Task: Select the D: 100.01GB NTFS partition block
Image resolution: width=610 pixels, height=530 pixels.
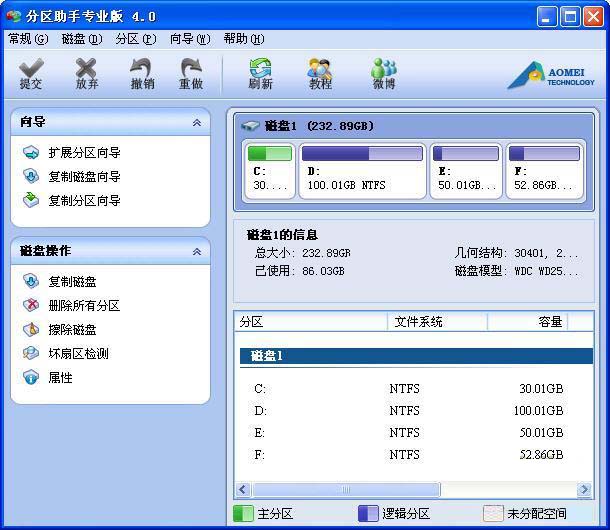Action: pyautogui.click(x=362, y=169)
